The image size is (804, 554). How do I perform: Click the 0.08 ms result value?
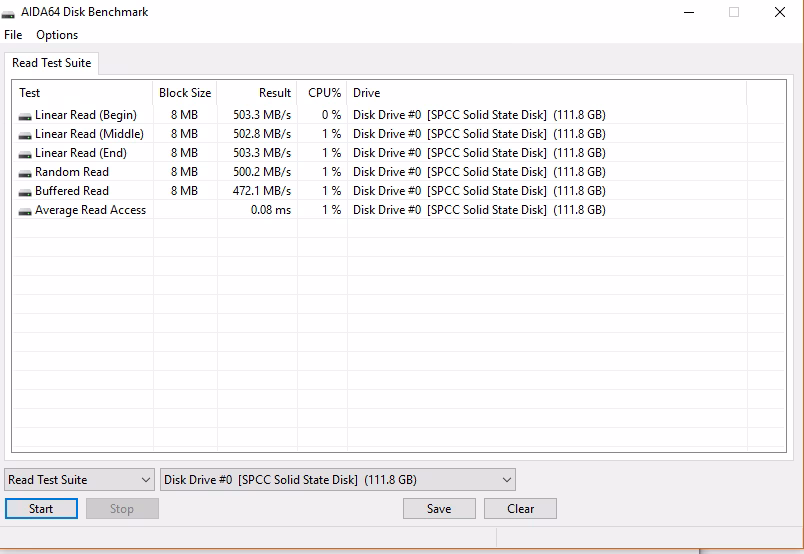click(x=271, y=210)
